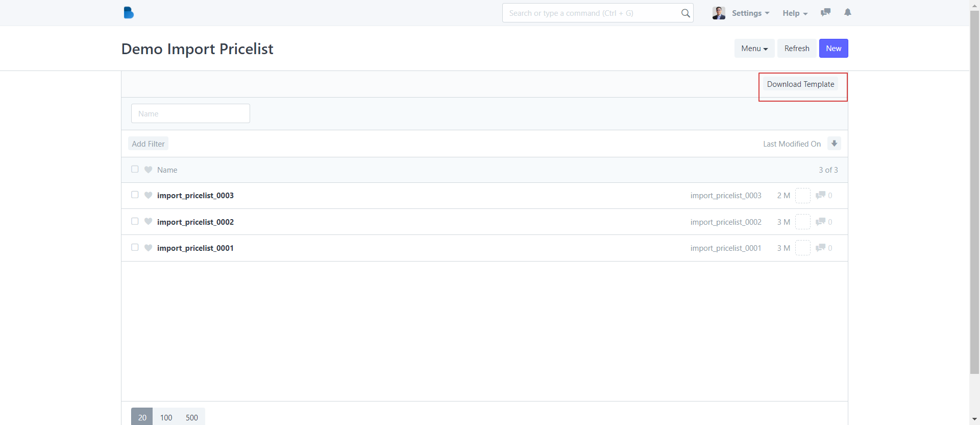This screenshot has width=980, height=425.
Task: Click the blue app logo home icon
Action: pos(129,13)
